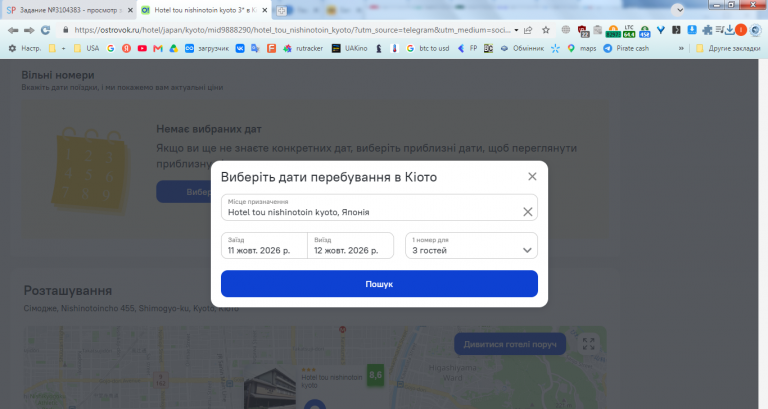Select the Hotel tou nishinotoin kyoto tab
Viewport: 768px width, 409px height.
click(203, 10)
